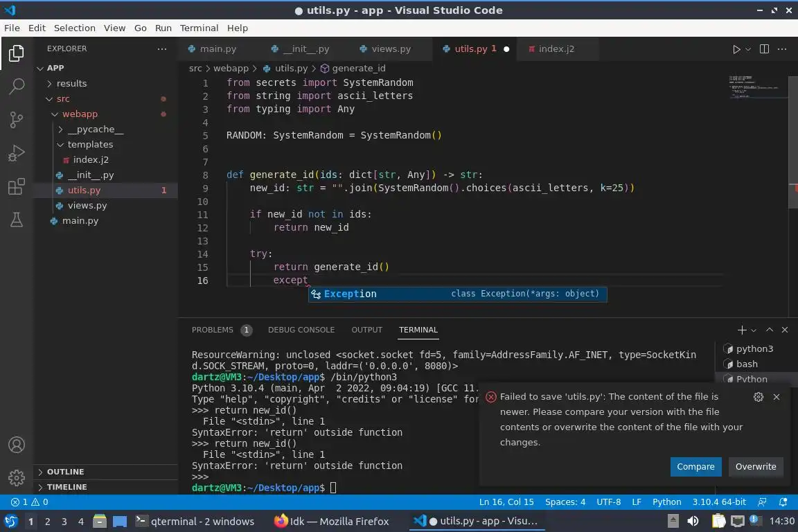
Task: Open the Run menu
Action: pyautogui.click(x=163, y=28)
